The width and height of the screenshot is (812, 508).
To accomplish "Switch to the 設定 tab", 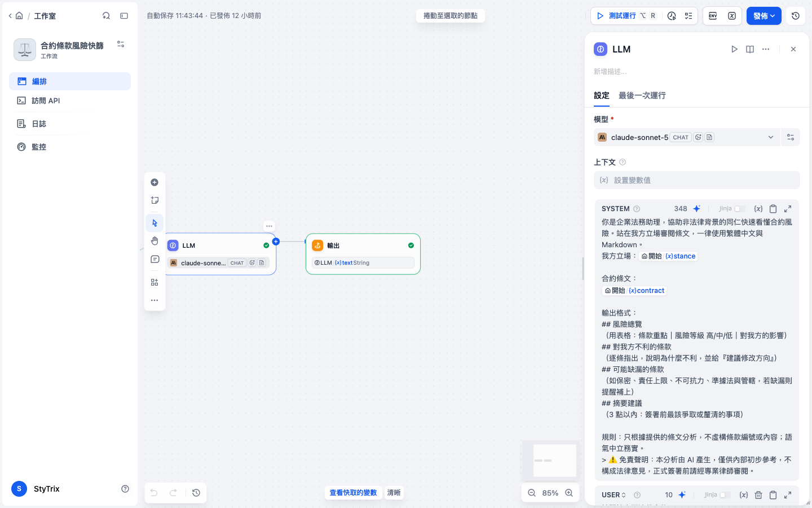I will (x=602, y=95).
